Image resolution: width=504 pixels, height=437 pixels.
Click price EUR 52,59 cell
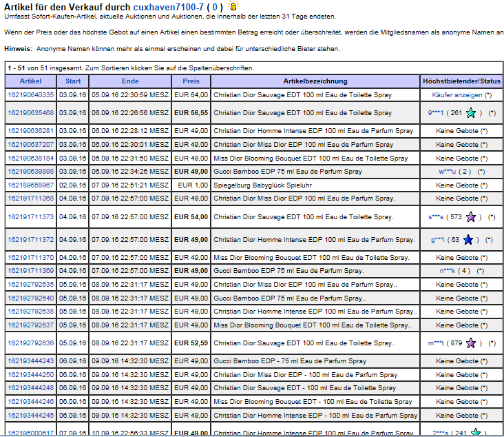tap(191, 343)
